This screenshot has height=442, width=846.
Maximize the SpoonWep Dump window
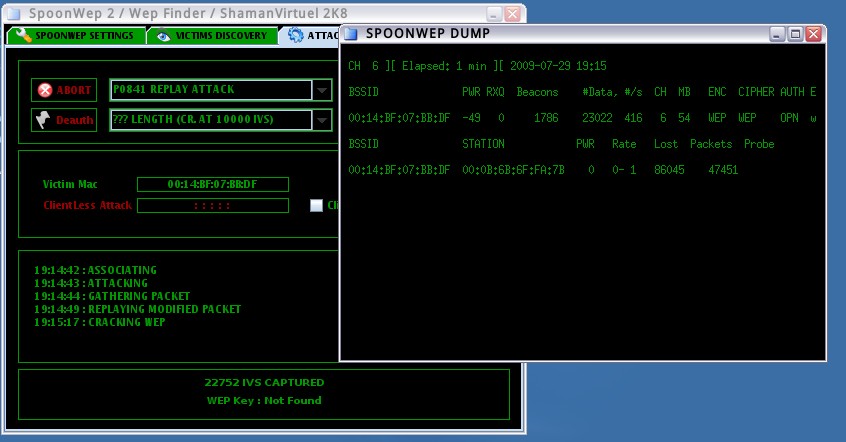coord(795,35)
